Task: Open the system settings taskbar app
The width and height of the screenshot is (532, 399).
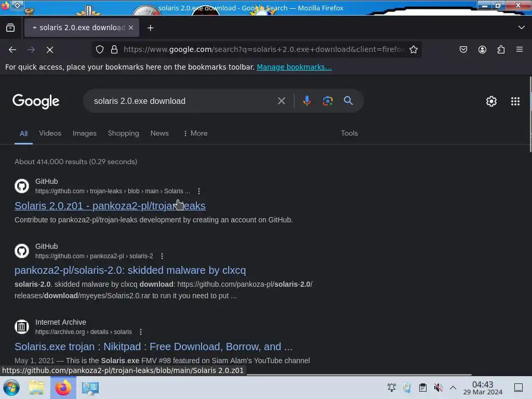Action: coord(90,388)
